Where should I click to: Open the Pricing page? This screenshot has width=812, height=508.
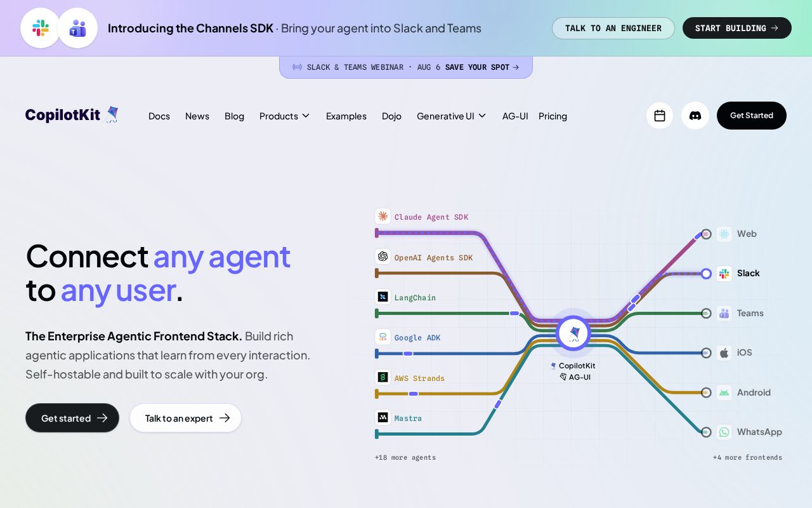(x=553, y=116)
